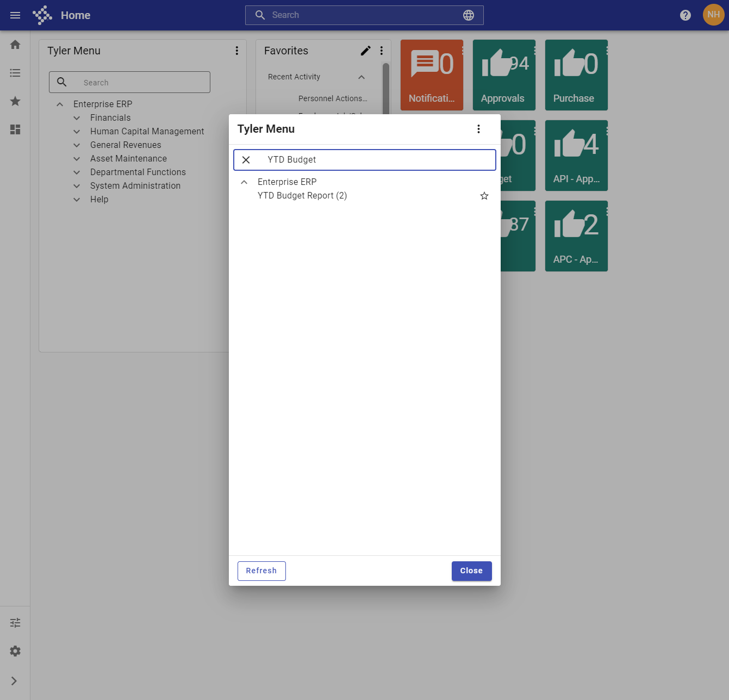Close the Tyler Menu dialog
Image resolution: width=729 pixels, height=700 pixels.
pos(471,571)
